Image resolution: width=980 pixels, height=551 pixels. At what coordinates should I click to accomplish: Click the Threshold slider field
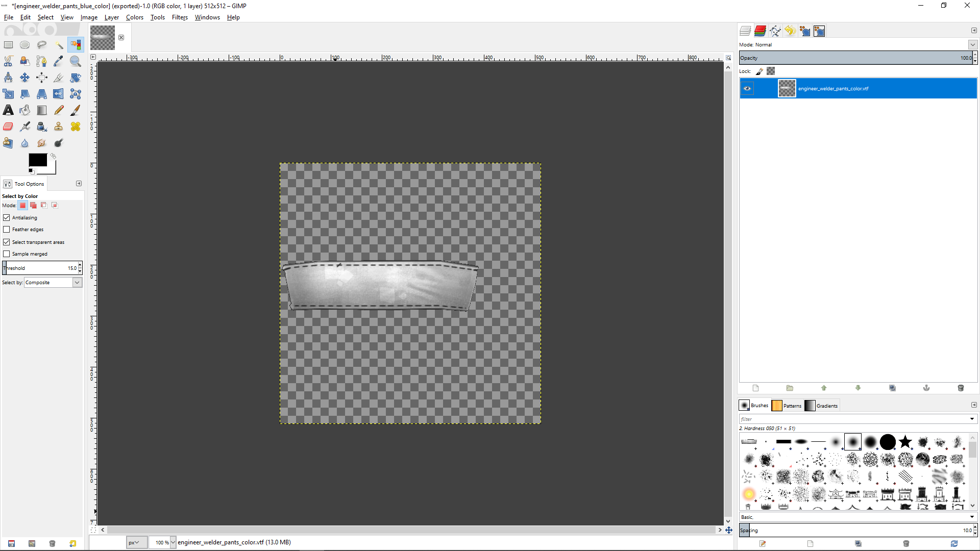coord(41,268)
